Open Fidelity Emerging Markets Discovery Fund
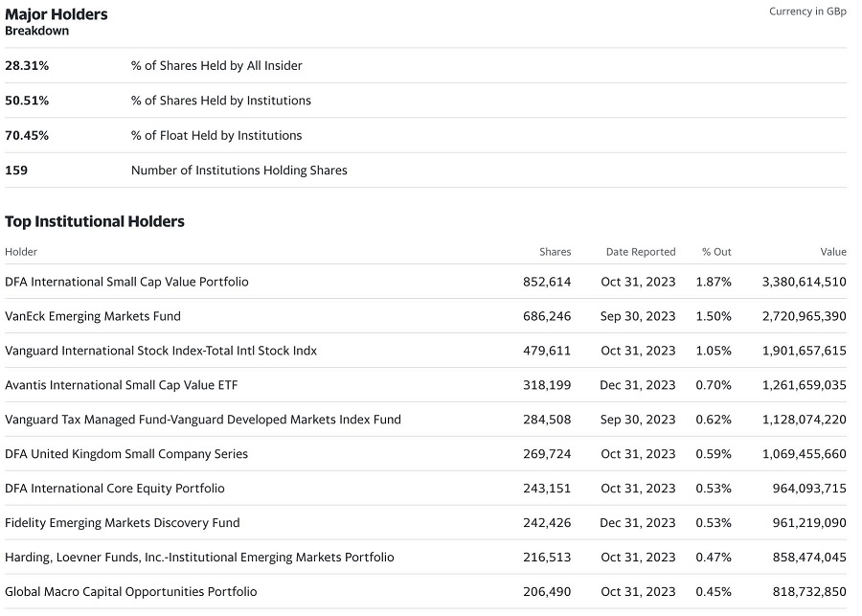This screenshot has height=616, width=862. pyautogui.click(x=122, y=522)
